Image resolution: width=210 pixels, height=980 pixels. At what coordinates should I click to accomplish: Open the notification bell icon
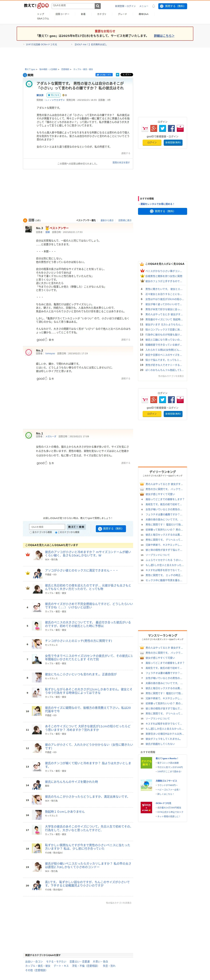tap(154, 6)
